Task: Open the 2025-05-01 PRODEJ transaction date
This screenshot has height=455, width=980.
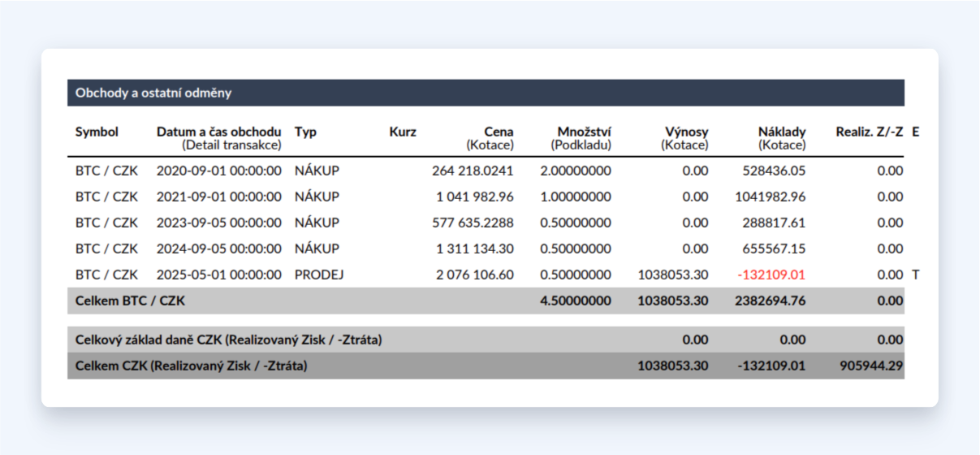Action: coord(219,275)
